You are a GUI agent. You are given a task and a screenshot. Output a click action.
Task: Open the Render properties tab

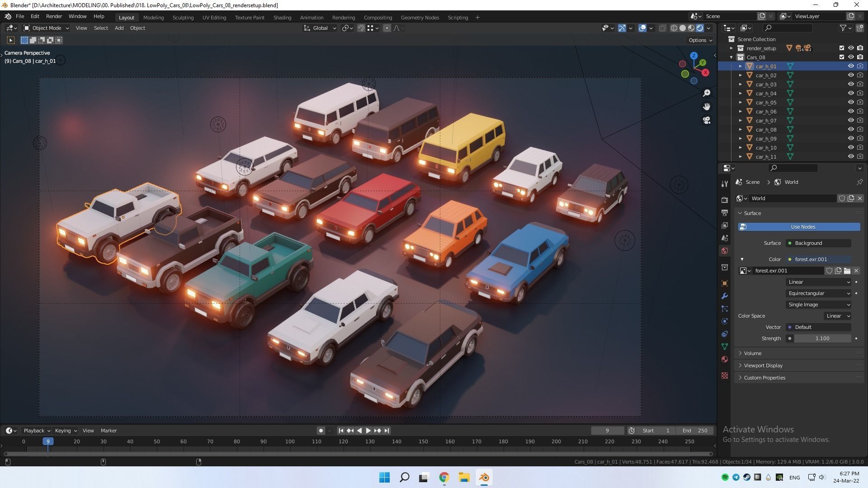coord(725,200)
